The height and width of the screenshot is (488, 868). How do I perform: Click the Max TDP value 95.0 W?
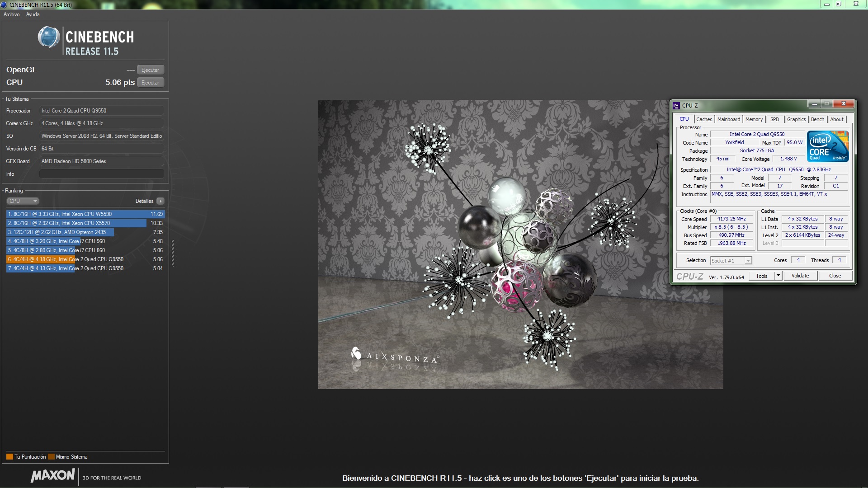794,143
